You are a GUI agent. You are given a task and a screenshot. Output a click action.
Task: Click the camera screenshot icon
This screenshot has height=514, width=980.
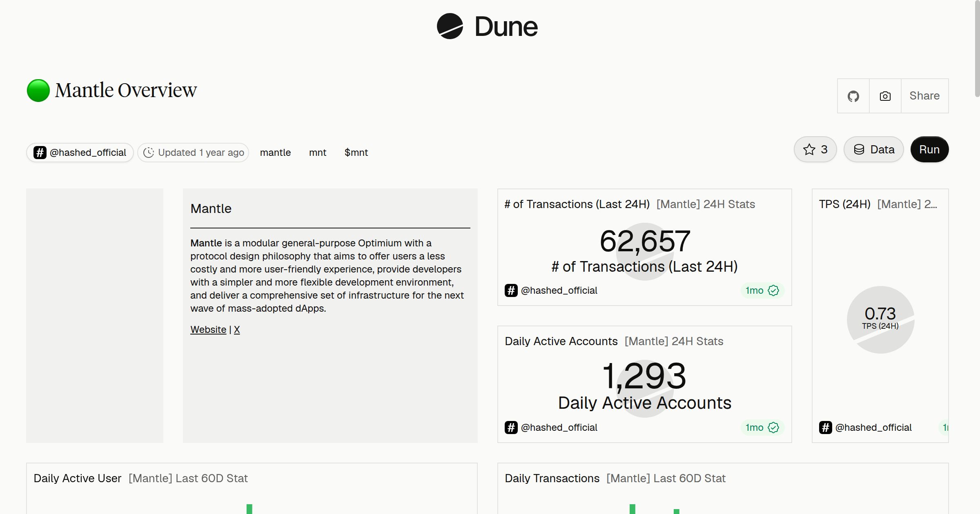885,96
